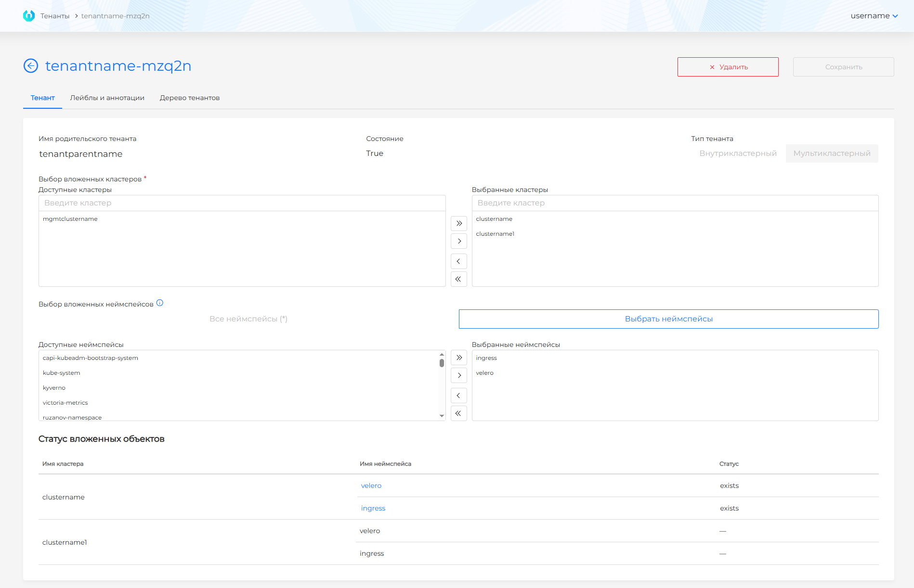
Task: Open the username dropdown menu
Action: (x=874, y=16)
